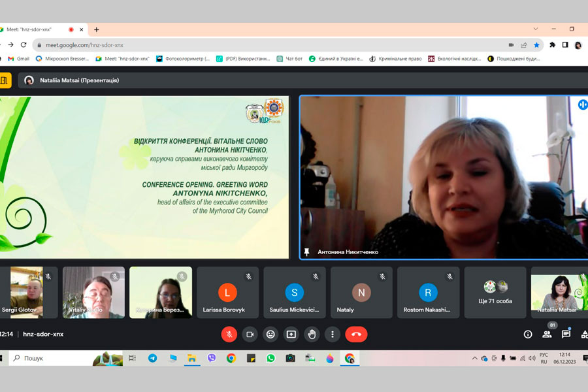Click camera permission icon in address bar

click(511, 45)
